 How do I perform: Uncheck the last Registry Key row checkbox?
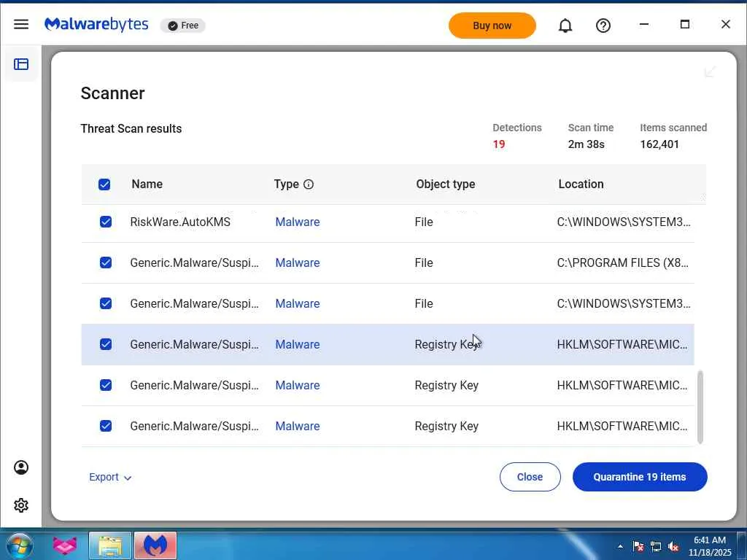coord(106,426)
